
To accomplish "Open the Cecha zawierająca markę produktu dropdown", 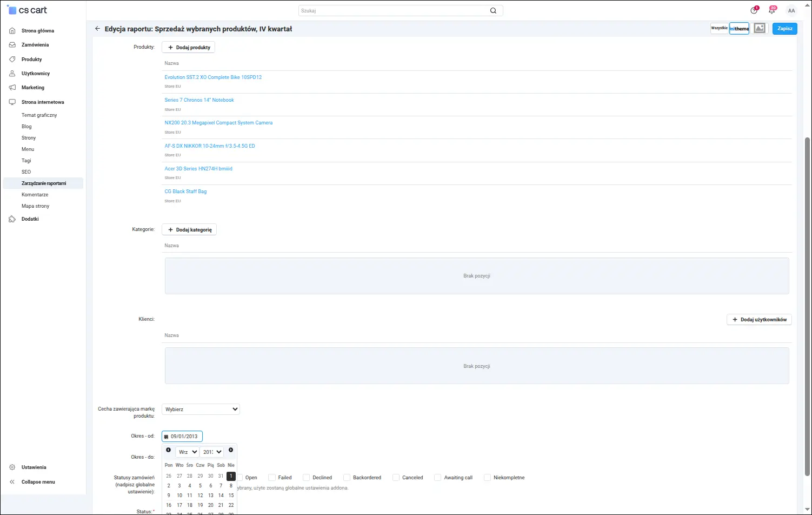I will point(201,410).
